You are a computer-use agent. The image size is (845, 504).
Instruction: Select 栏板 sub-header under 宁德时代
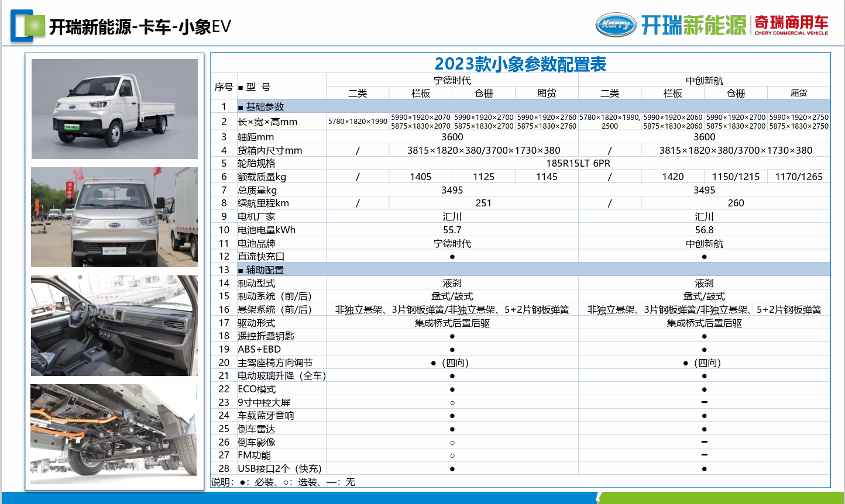point(421,93)
